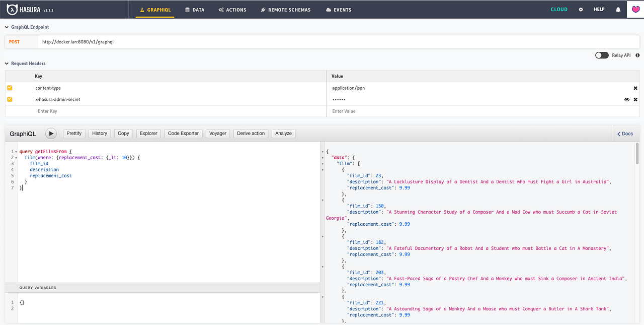Open the notifications bell
Image resolution: width=644 pixels, height=325 pixels.
pyautogui.click(x=618, y=9)
